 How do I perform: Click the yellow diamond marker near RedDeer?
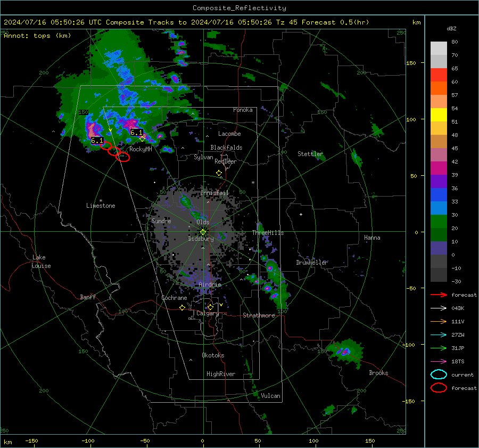[x=219, y=173]
